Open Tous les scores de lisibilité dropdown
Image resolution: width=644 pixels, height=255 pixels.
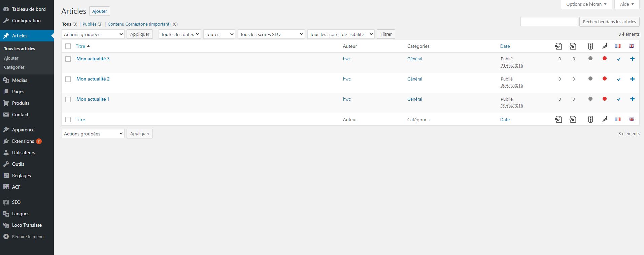pyautogui.click(x=341, y=34)
